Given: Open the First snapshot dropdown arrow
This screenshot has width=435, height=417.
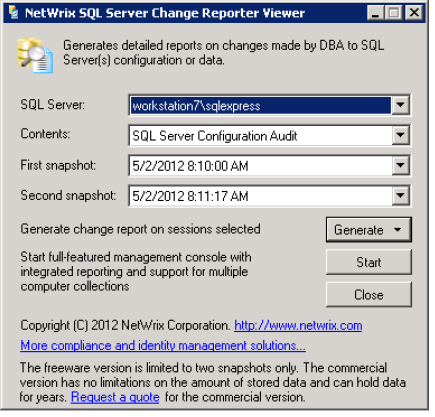Looking at the screenshot, I should pyautogui.click(x=400, y=165).
